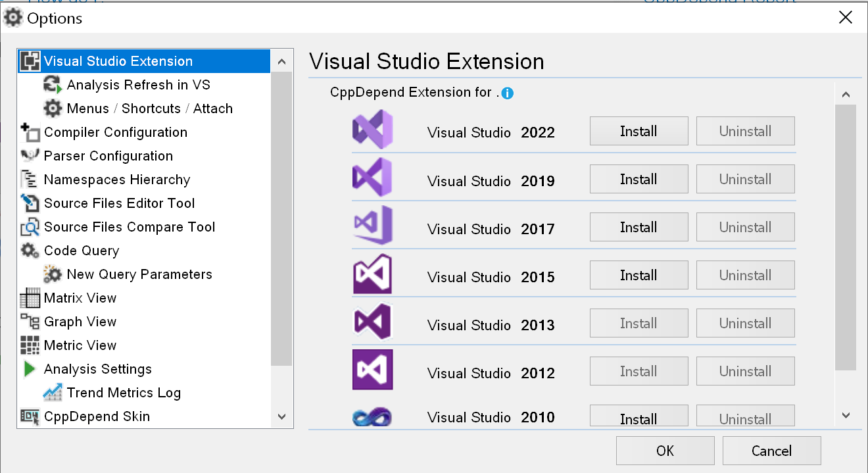Image resolution: width=868 pixels, height=473 pixels.
Task: Click the options tree scrollbar thumb
Action: [x=281, y=219]
